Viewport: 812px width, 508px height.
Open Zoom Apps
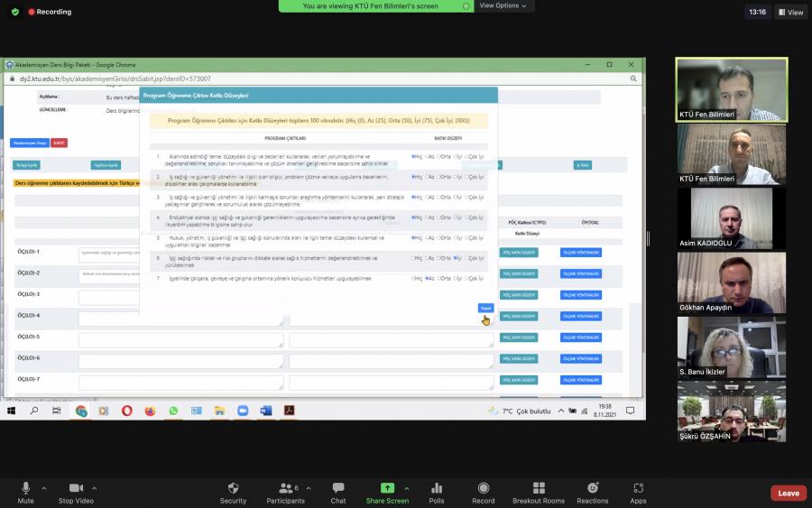click(x=638, y=493)
